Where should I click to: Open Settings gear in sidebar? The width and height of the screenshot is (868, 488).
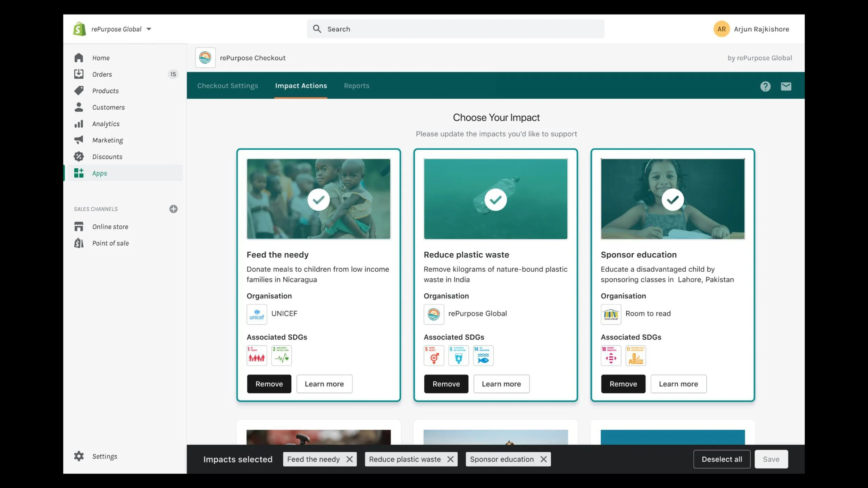tap(79, 456)
